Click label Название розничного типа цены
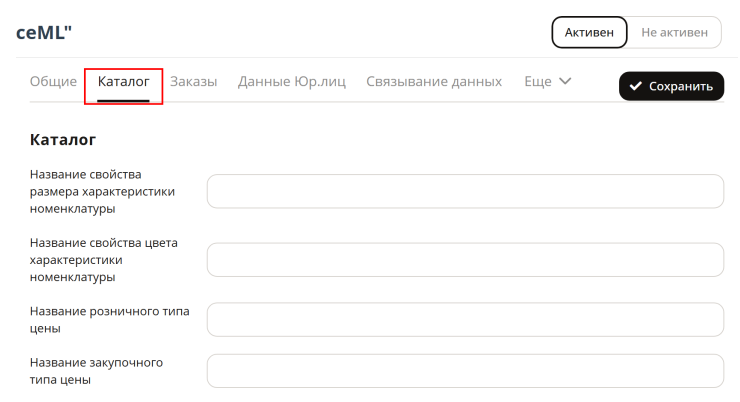740x402 pixels. (x=109, y=319)
